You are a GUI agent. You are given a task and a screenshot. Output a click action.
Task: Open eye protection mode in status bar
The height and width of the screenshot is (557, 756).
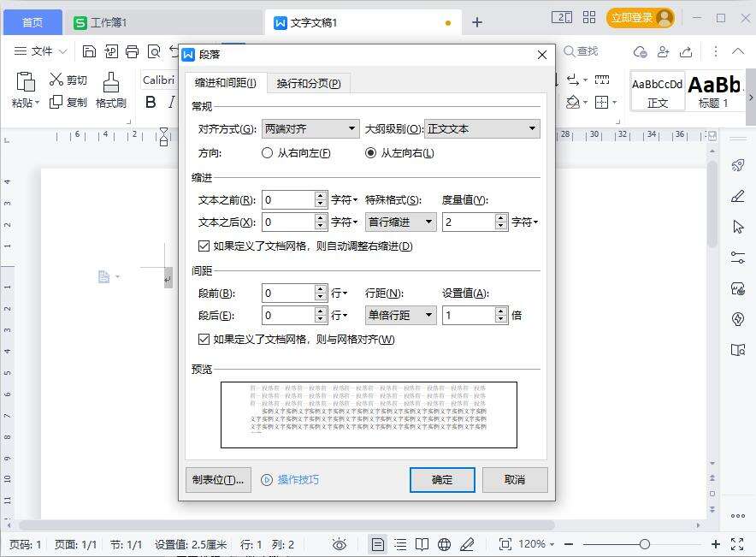(x=339, y=543)
